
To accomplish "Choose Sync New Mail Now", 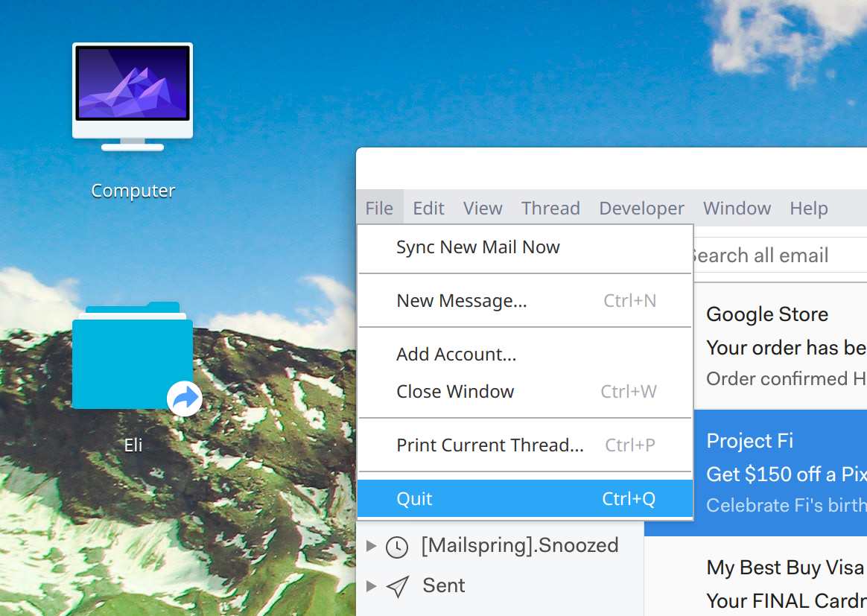I will [525, 247].
